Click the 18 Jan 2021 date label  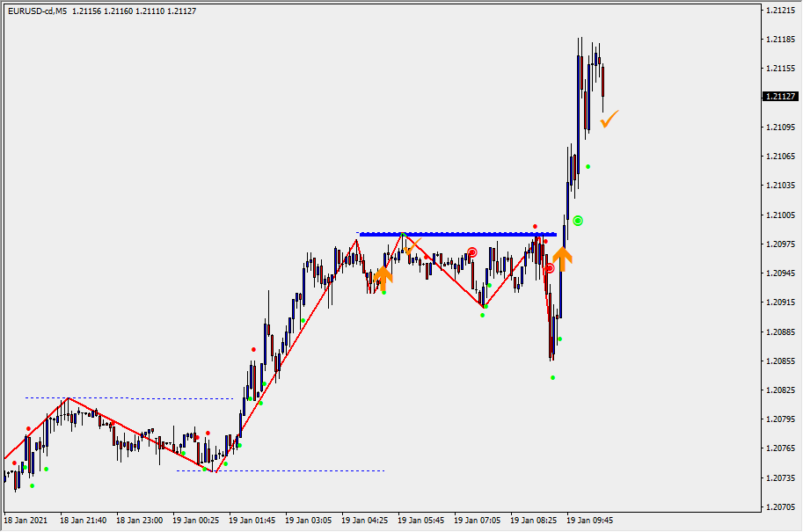coord(27,521)
